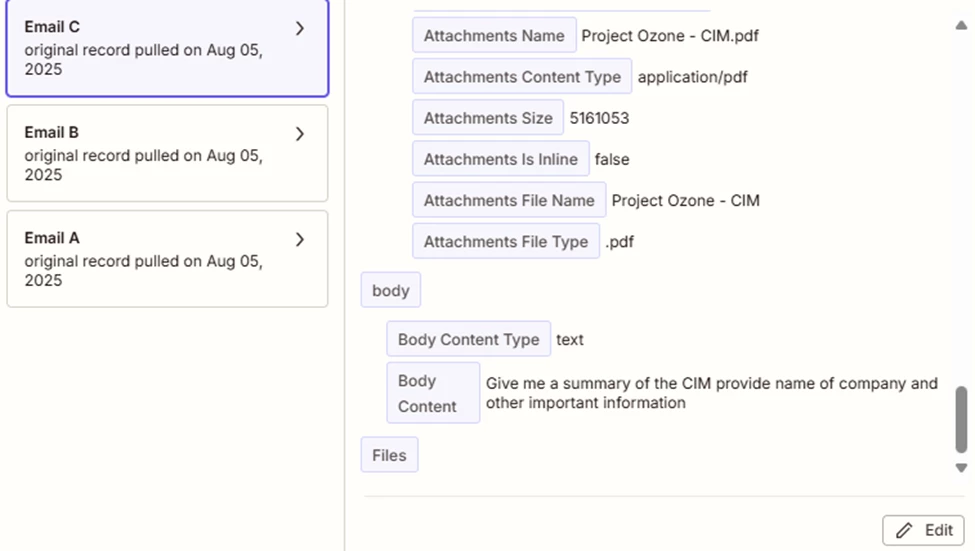Click the pencil icon on Edit
The width and height of the screenshot is (975, 551).
tap(904, 530)
